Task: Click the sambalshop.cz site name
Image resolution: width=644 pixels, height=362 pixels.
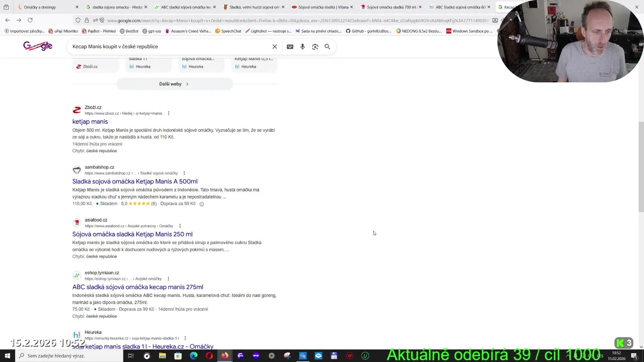Action: [x=100, y=167]
